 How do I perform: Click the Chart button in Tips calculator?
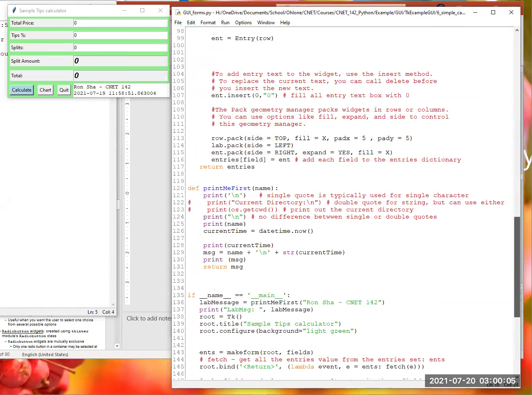(x=45, y=90)
